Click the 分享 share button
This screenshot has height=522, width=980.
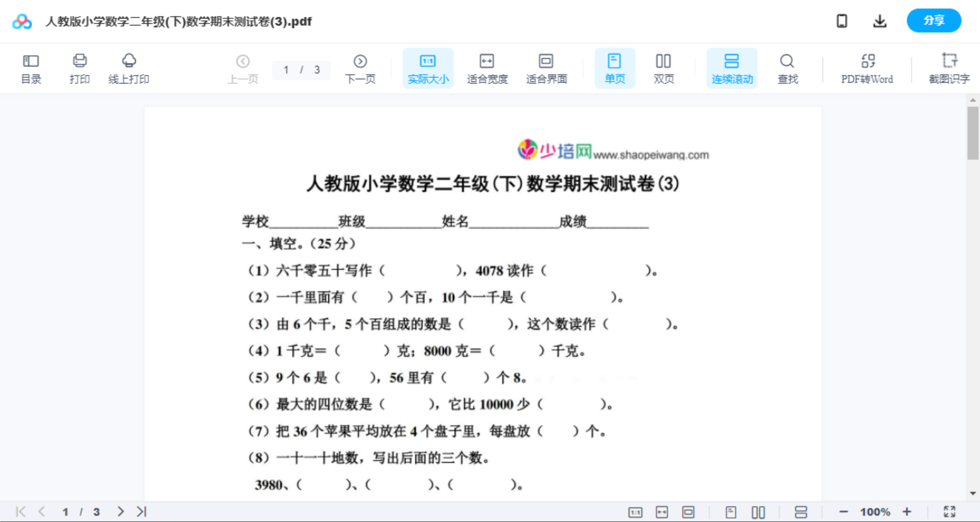coord(933,20)
